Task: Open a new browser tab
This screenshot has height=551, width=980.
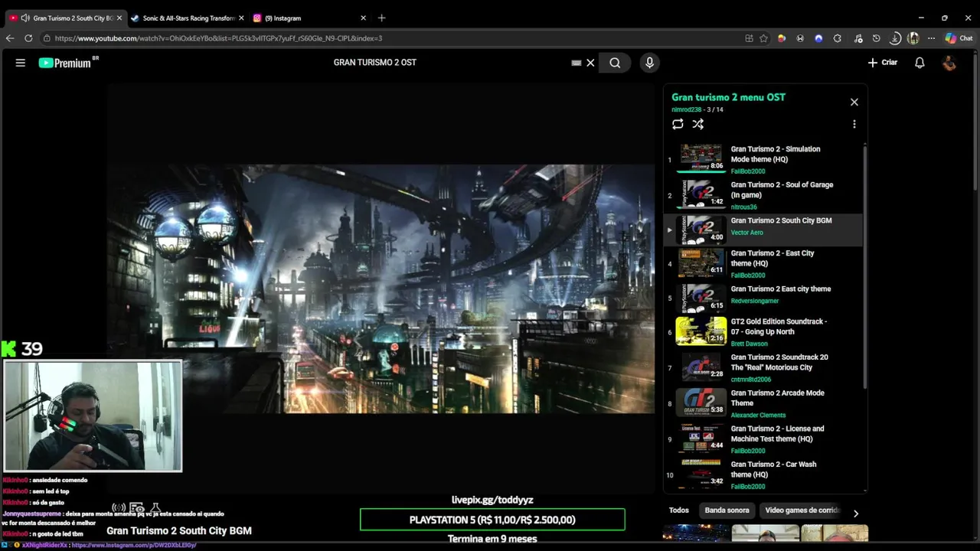Action: 381,18
